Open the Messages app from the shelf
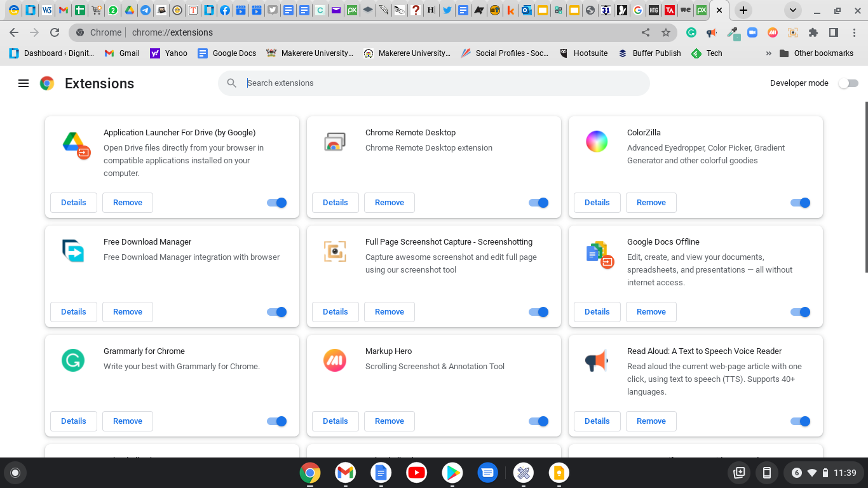The height and width of the screenshot is (488, 868). click(x=488, y=472)
